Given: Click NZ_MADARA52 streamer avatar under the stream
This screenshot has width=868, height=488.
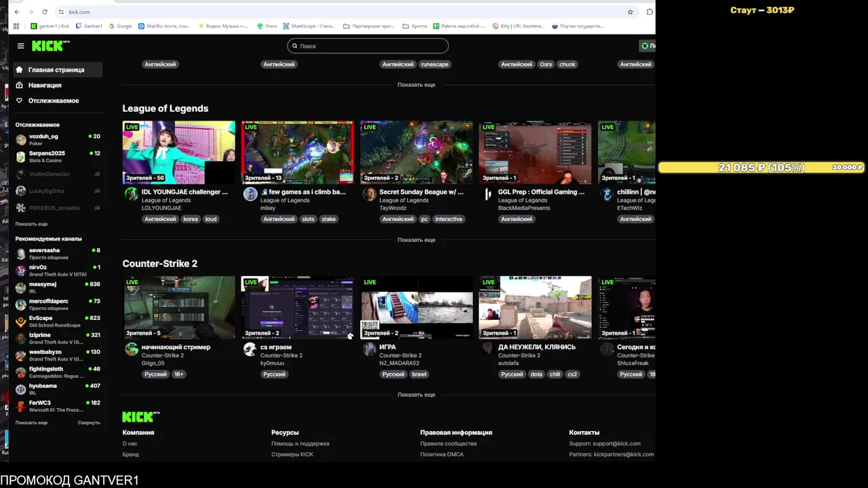Looking at the screenshot, I should 370,349.
